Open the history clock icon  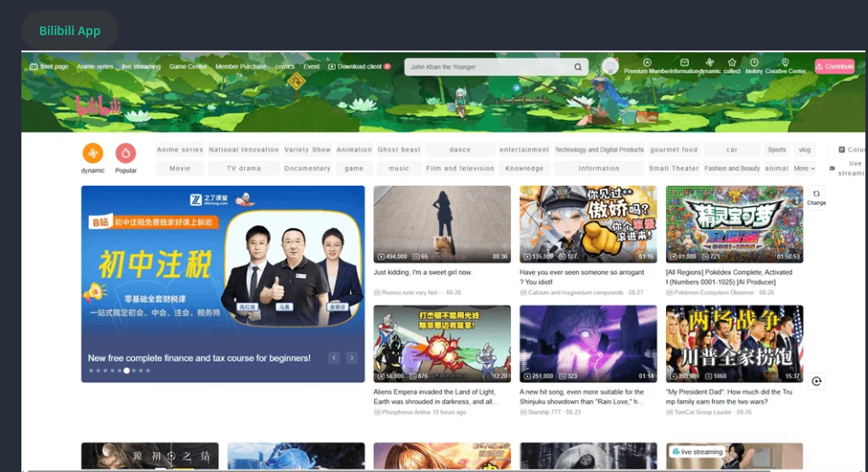click(754, 63)
